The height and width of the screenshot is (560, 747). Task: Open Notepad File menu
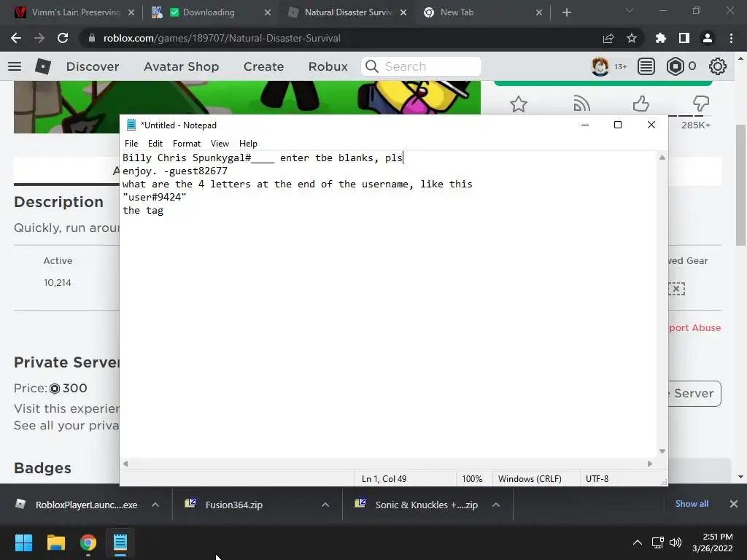coord(131,144)
